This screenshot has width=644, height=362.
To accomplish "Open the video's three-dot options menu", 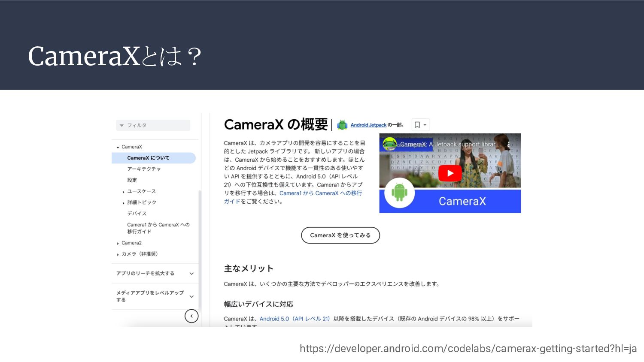I will 509,145.
